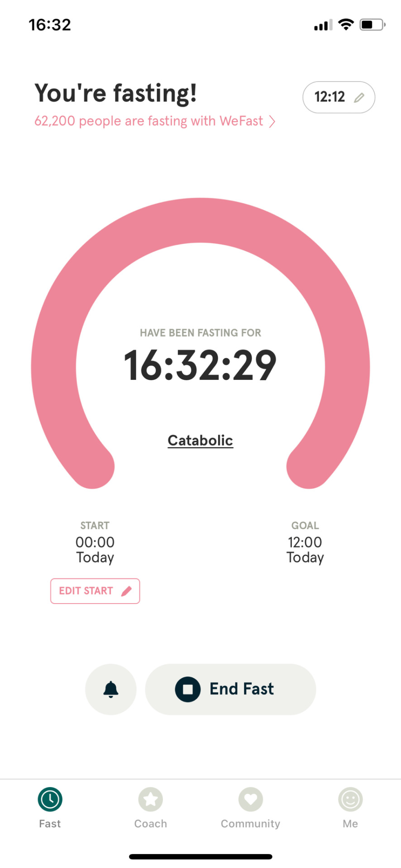The width and height of the screenshot is (401, 868).
Task: Open the 12:12 fasting plan selector
Action: pyautogui.click(x=339, y=97)
